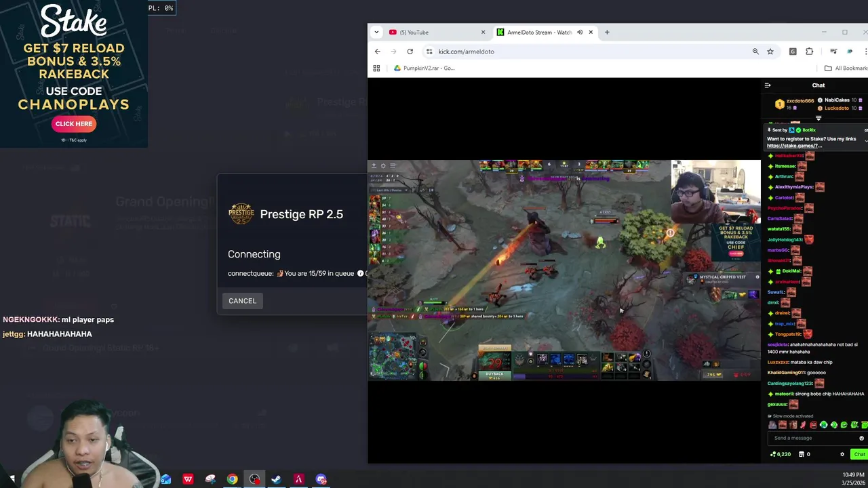Screen dimensions: 868x488
Task: Click zxcdoto666 top gifter name
Action: pyautogui.click(x=800, y=101)
